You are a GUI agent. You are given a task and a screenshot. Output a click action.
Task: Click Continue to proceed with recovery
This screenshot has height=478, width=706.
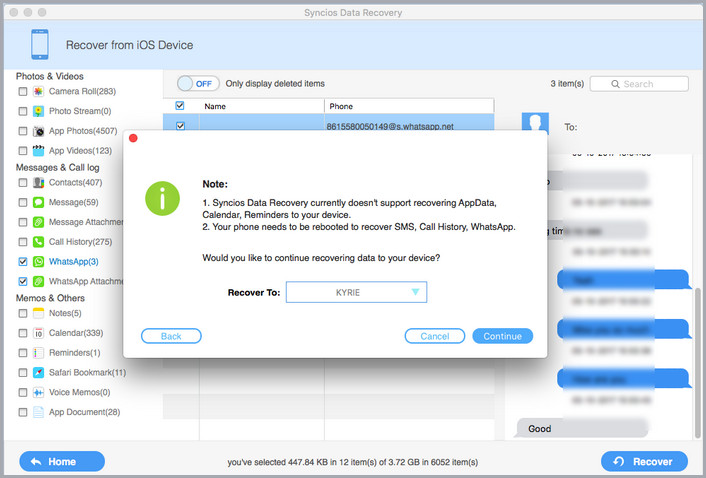click(x=502, y=336)
